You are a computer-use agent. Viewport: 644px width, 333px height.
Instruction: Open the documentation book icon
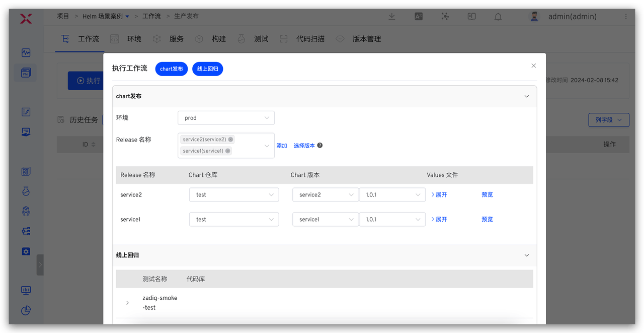(x=471, y=16)
